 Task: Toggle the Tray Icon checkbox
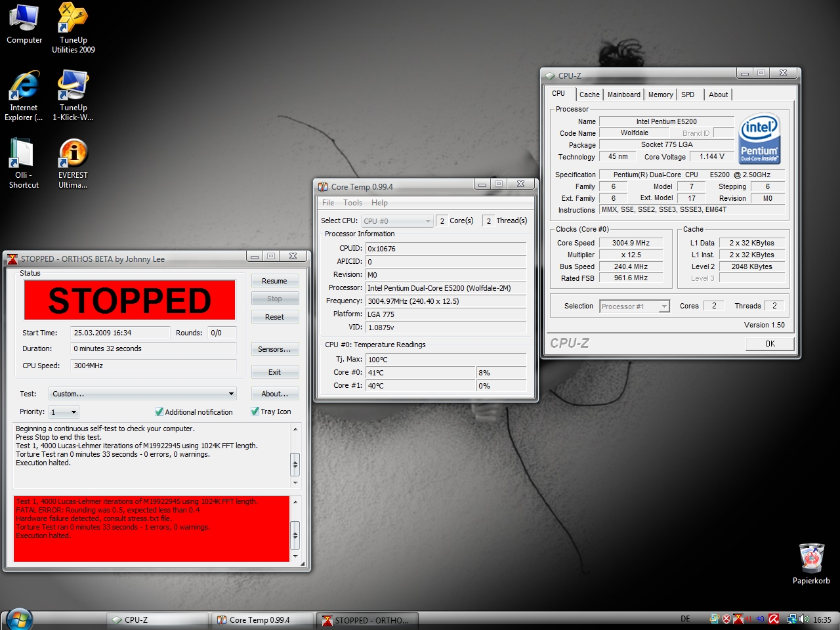click(x=255, y=411)
